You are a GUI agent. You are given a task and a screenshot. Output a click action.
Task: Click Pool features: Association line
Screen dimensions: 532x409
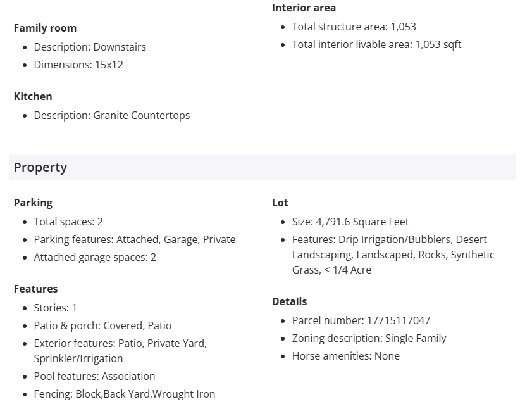(x=94, y=376)
